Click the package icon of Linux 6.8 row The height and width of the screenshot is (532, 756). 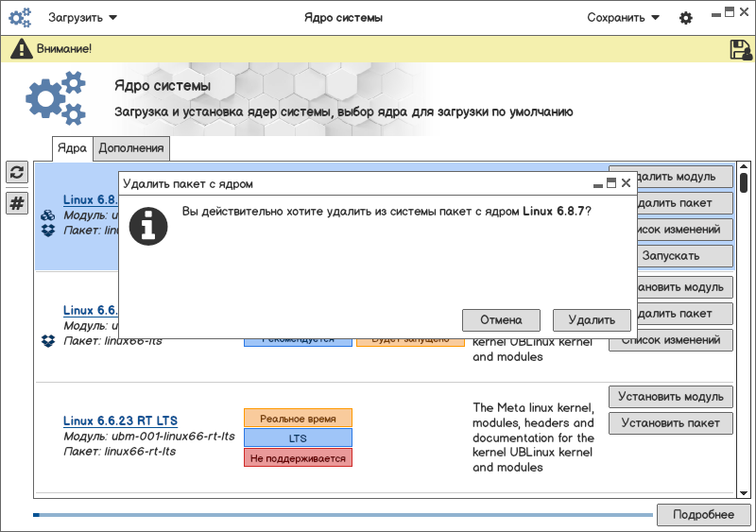point(48,231)
